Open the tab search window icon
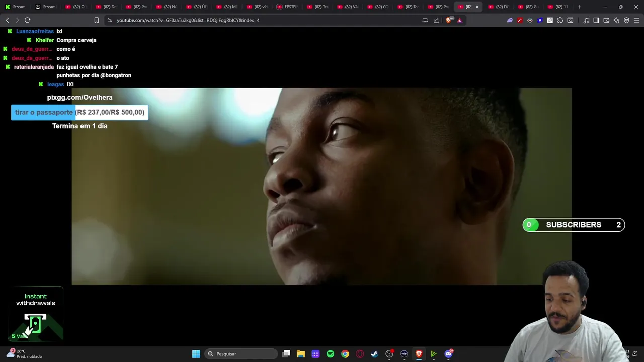 point(570,20)
